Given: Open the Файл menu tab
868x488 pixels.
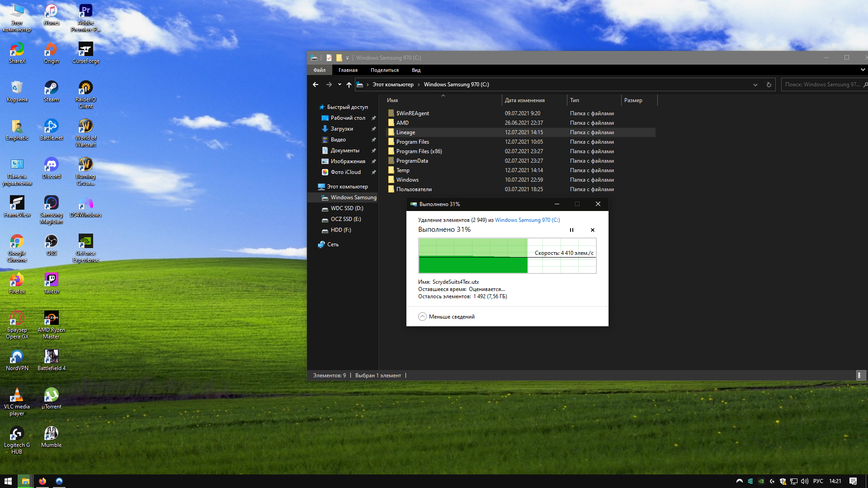Looking at the screenshot, I should click(319, 70).
